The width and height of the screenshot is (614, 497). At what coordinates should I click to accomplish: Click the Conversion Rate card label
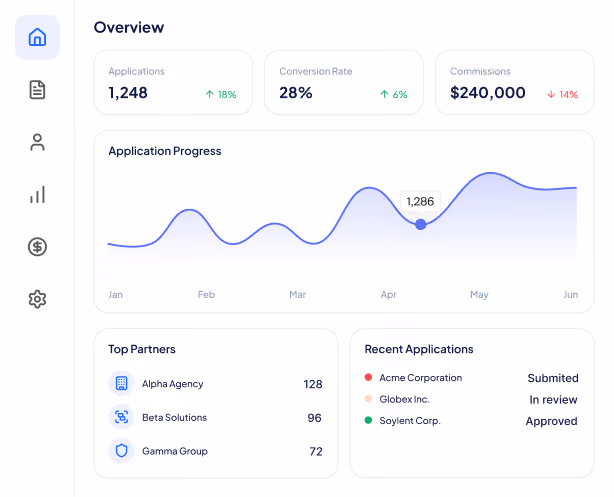point(316,71)
